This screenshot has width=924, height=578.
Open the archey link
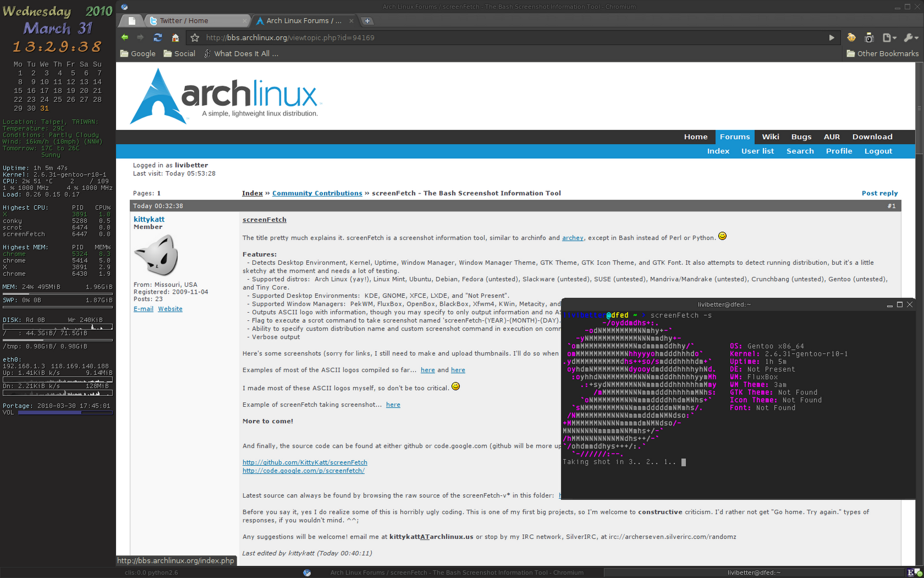click(x=572, y=238)
